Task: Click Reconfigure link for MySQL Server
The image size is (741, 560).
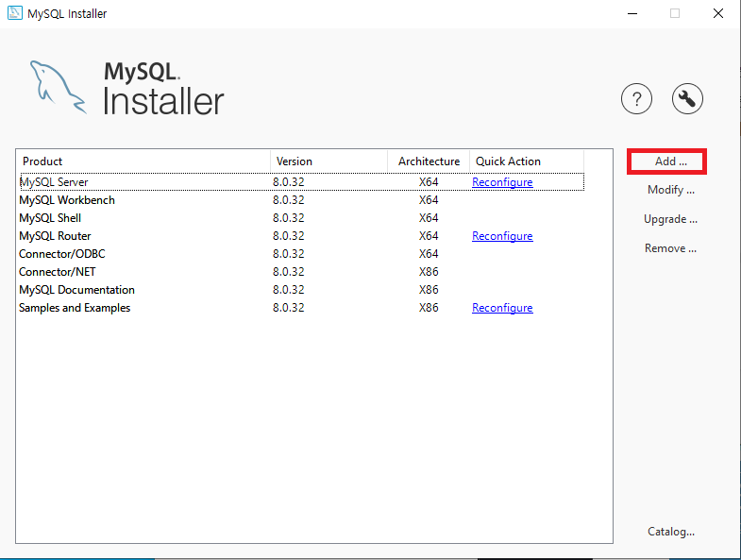Action: 502,182
